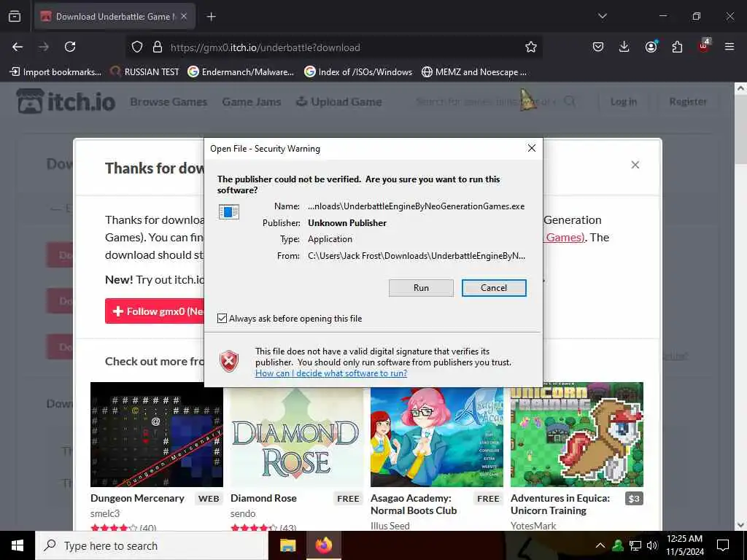The height and width of the screenshot is (560, 747).
Task: Open the Endermanch/Malware bookmark
Action: 241,72
